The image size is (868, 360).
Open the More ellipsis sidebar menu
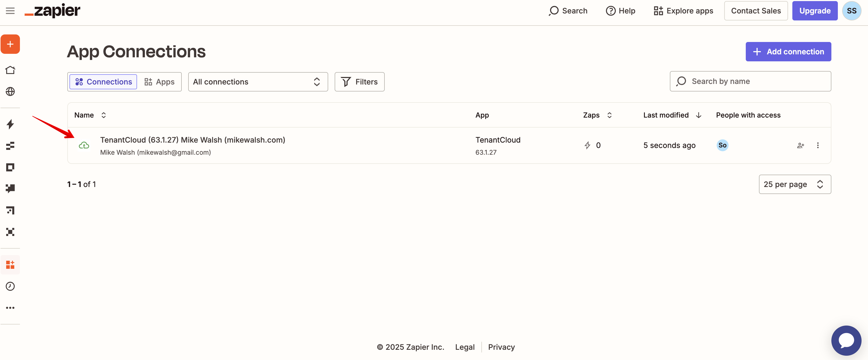coord(10,308)
